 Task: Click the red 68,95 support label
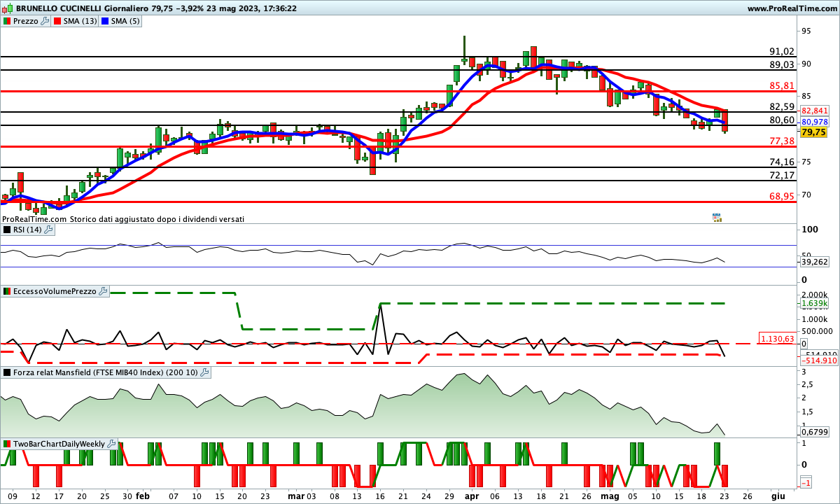point(782,196)
